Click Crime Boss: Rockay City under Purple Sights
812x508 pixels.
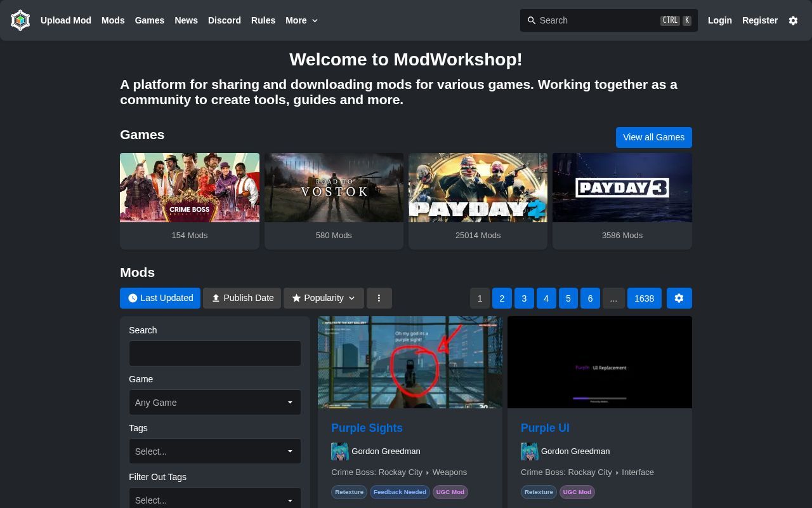click(x=377, y=472)
